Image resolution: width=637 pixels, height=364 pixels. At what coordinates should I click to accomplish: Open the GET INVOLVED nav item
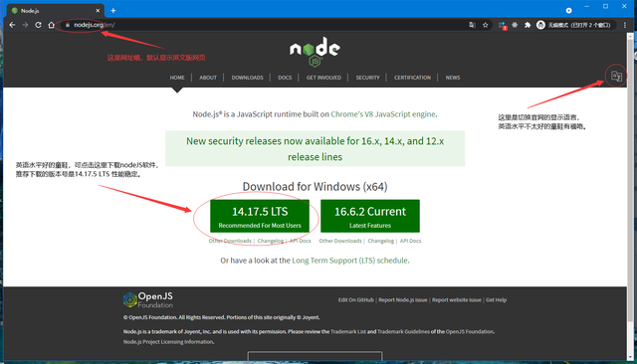coord(323,78)
